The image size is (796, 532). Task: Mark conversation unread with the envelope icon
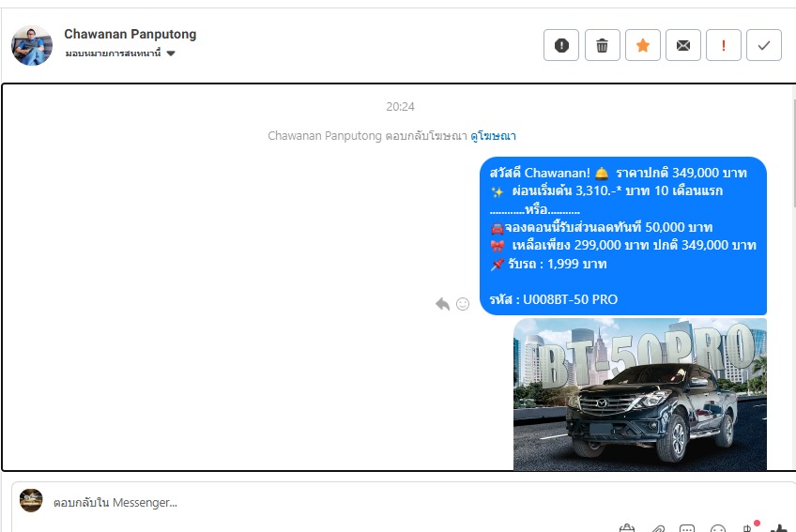pyautogui.click(x=683, y=45)
